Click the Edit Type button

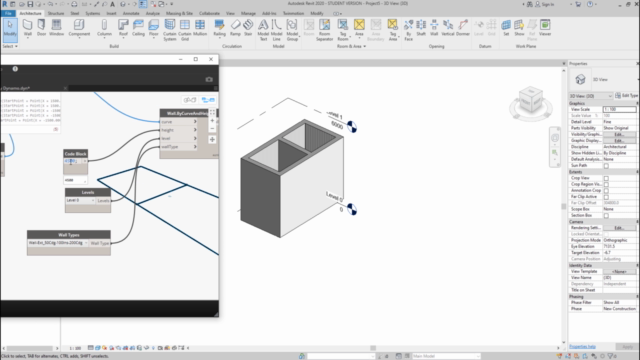pyautogui.click(x=627, y=96)
